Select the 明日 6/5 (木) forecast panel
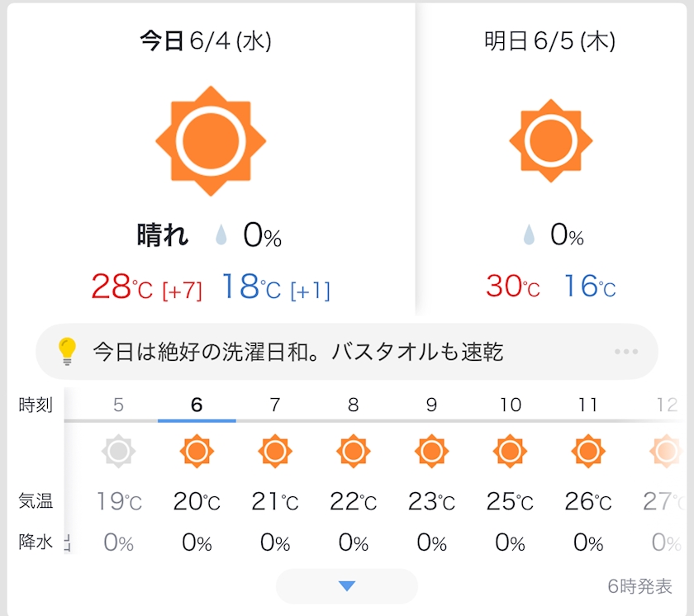 (x=551, y=159)
